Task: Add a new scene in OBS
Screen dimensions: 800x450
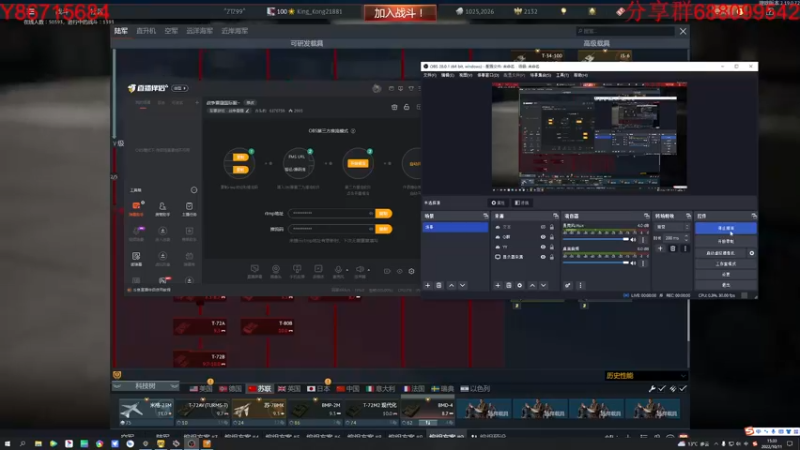Action: tap(428, 285)
